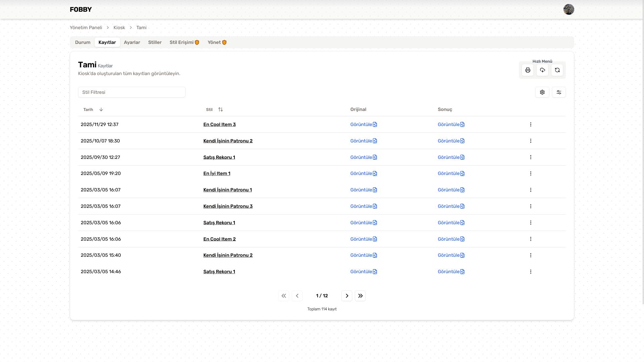
Task: Open table settings gear icon
Action: [542, 92]
